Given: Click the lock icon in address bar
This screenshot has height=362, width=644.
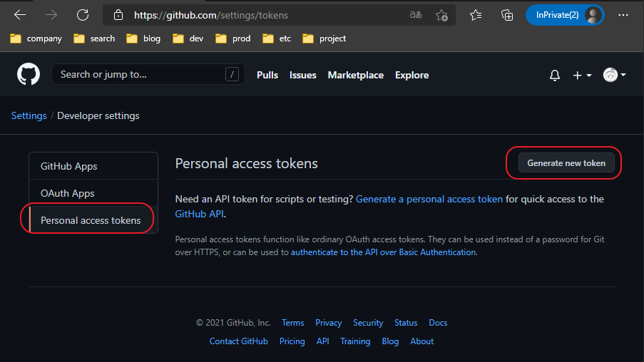Looking at the screenshot, I should tap(118, 15).
